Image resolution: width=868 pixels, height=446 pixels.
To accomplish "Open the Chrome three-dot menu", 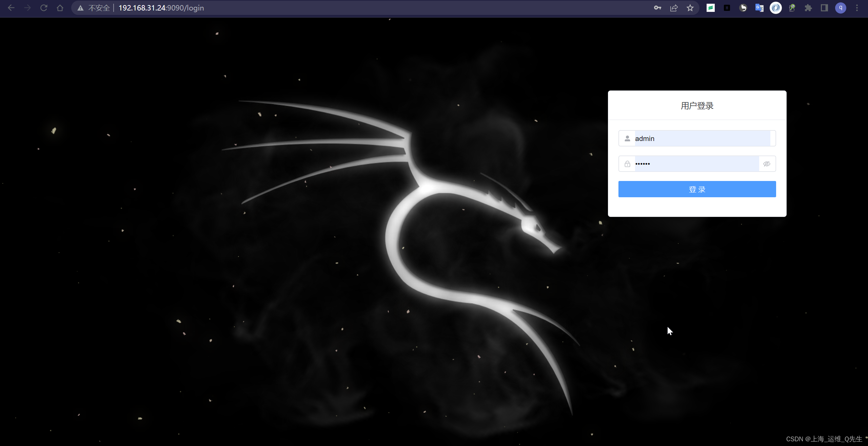I will (x=857, y=8).
